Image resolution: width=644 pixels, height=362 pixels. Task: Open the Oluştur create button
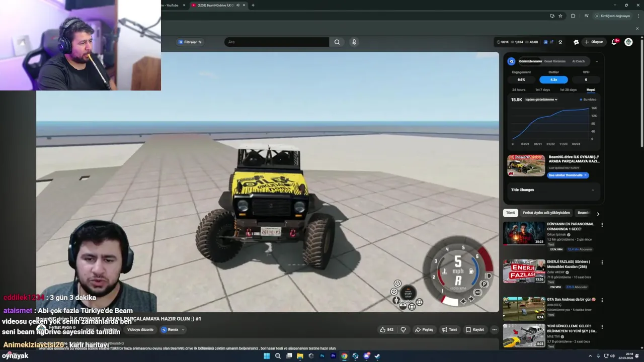pos(594,42)
